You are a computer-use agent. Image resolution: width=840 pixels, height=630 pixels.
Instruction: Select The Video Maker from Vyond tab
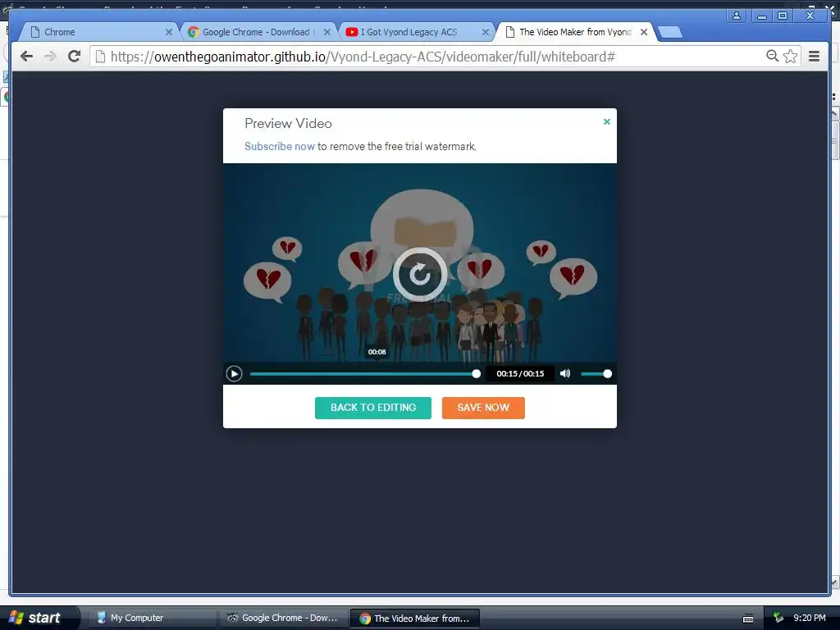pyautogui.click(x=575, y=32)
